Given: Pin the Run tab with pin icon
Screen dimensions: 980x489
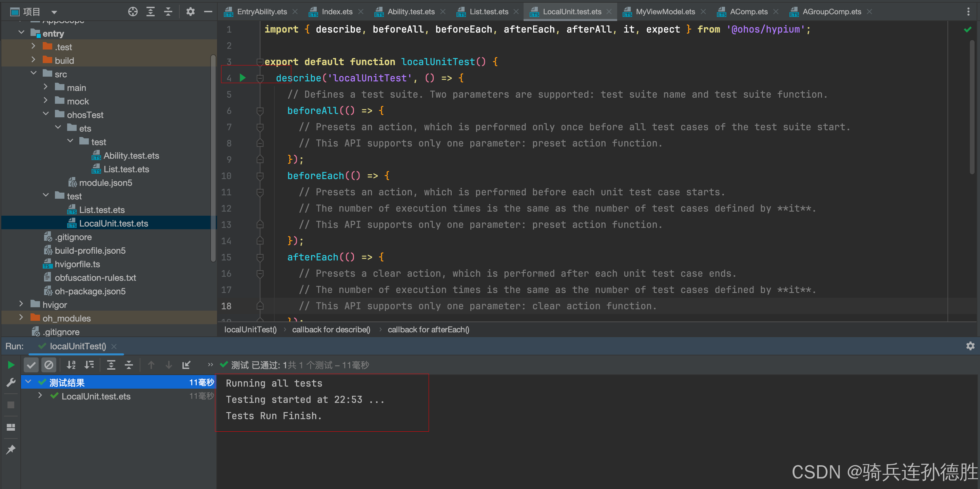Looking at the screenshot, I should tap(11, 449).
